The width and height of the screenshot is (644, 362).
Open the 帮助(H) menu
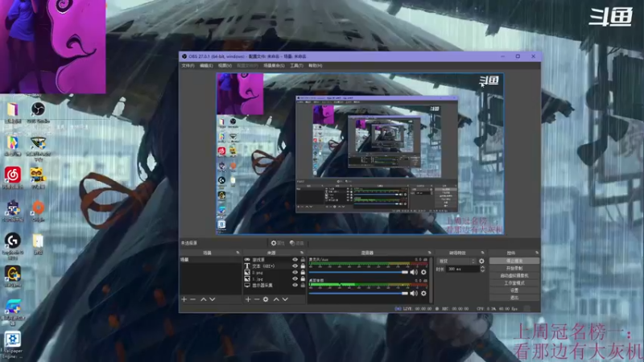click(315, 66)
